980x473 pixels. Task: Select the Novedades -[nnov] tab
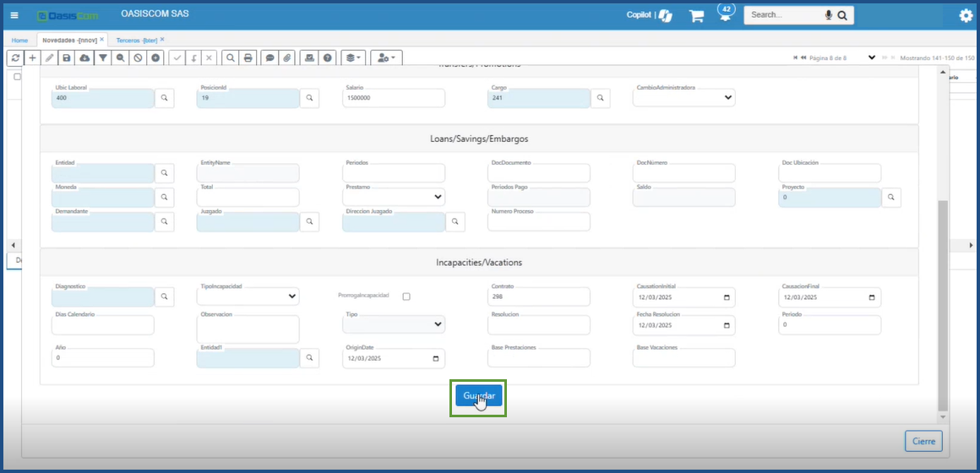coord(69,40)
